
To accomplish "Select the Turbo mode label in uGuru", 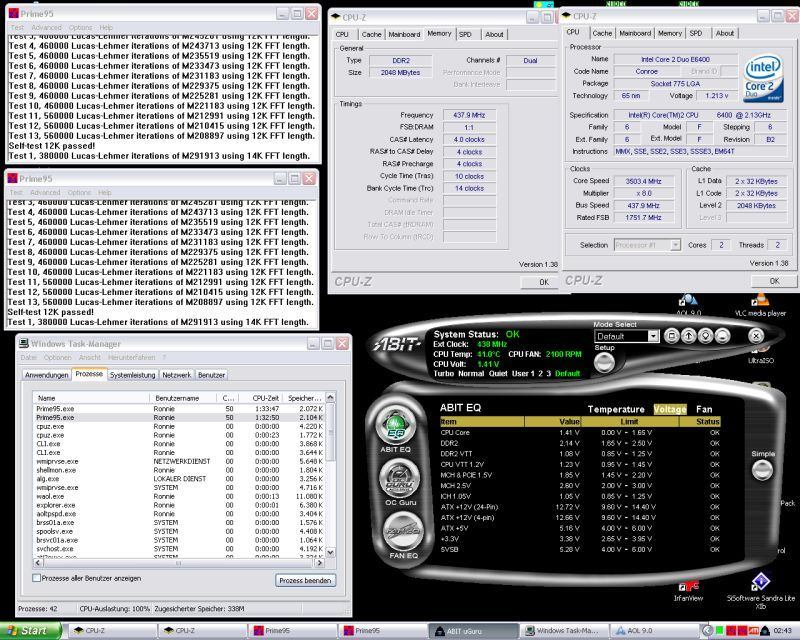I will (x=443, y=374).
